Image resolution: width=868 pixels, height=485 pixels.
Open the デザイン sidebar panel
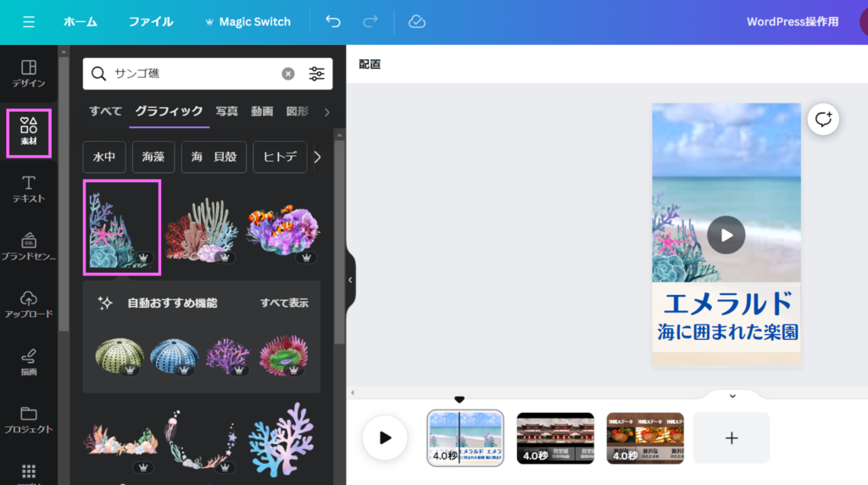[29, 74]
